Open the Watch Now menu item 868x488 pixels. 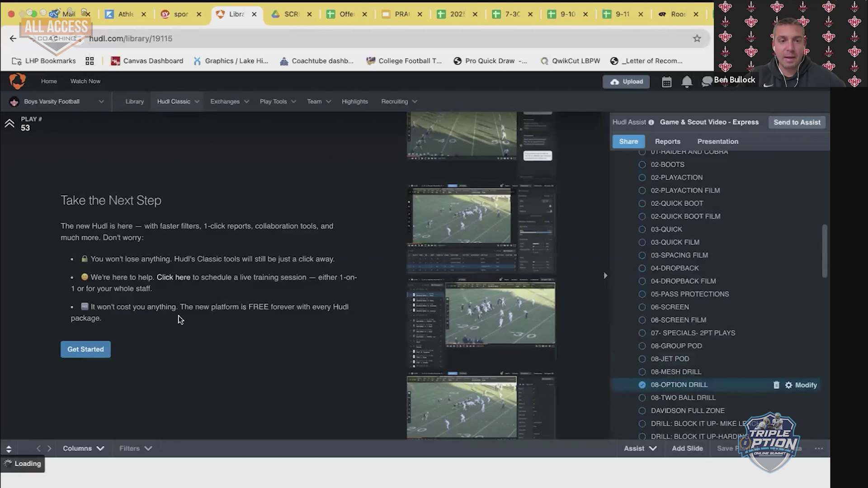[x=85, y=81]
